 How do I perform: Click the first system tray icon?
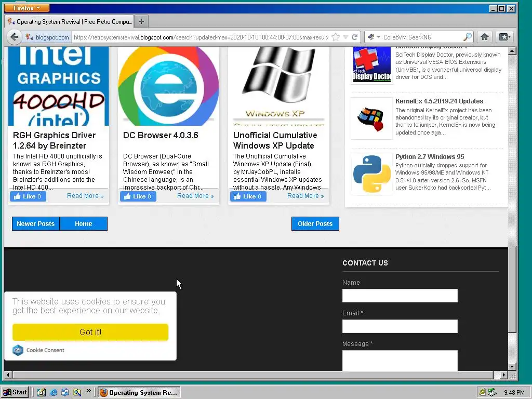click(483, 393)
